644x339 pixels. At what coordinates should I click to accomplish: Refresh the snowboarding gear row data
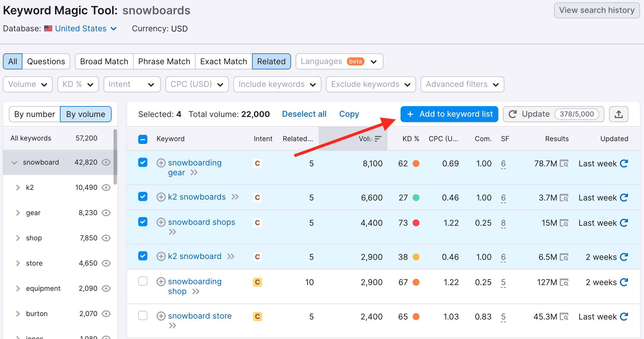[624, 163]
